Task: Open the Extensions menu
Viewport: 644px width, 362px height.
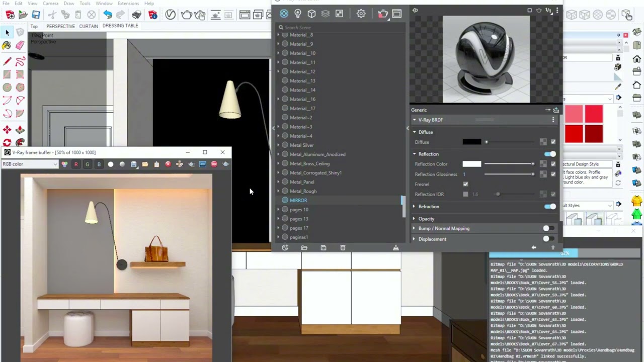Action: 128,4
